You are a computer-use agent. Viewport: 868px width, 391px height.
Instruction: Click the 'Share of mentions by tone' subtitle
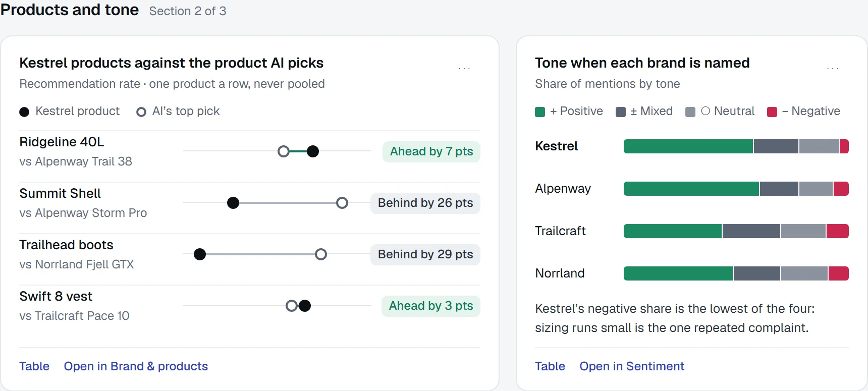click(608, 84)
